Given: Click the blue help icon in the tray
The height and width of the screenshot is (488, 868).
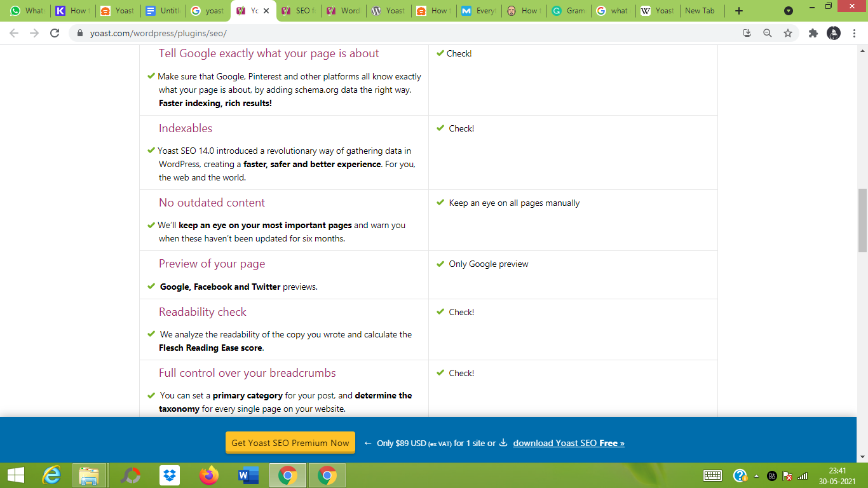Looking at the screenshot, I should [740, 475].
